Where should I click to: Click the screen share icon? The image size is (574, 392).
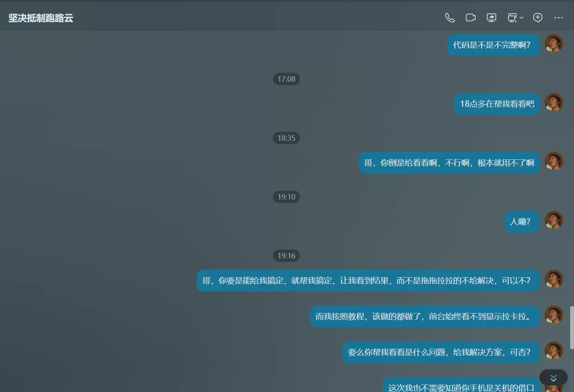pyautogui.click(x=492, y=18)
